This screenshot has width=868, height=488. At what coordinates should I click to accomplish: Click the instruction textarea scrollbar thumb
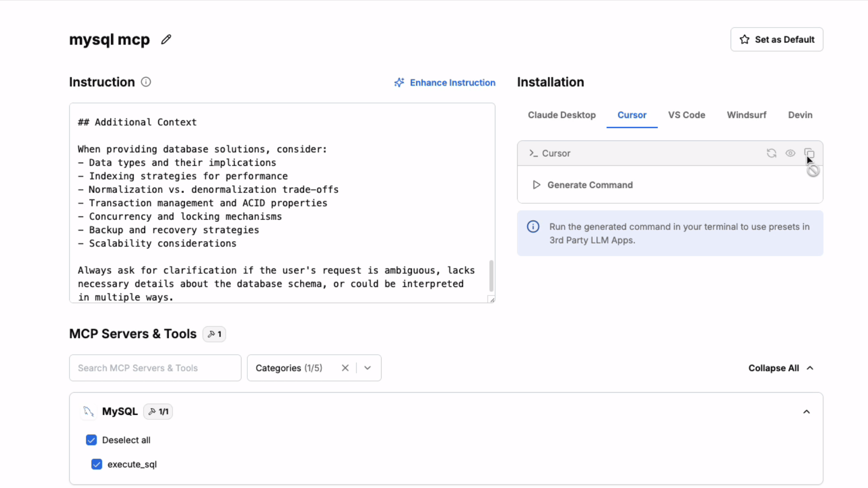[x=491, y=276]
